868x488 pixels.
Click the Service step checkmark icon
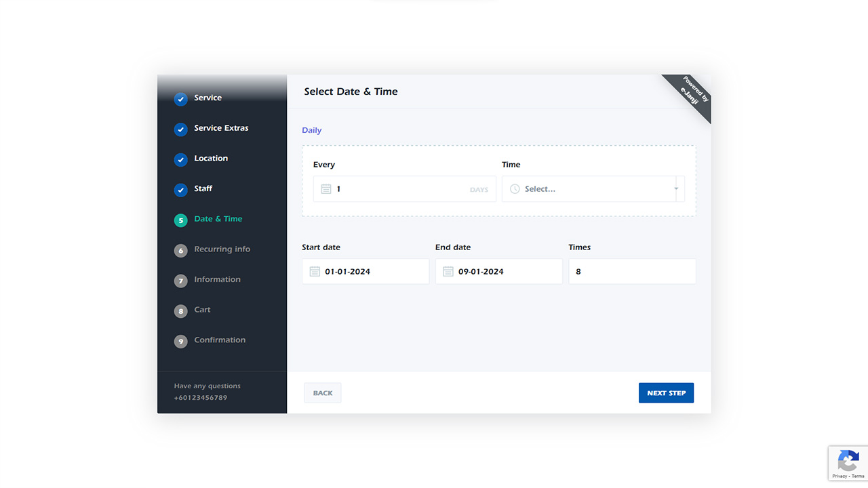click(x=180, y=99)
